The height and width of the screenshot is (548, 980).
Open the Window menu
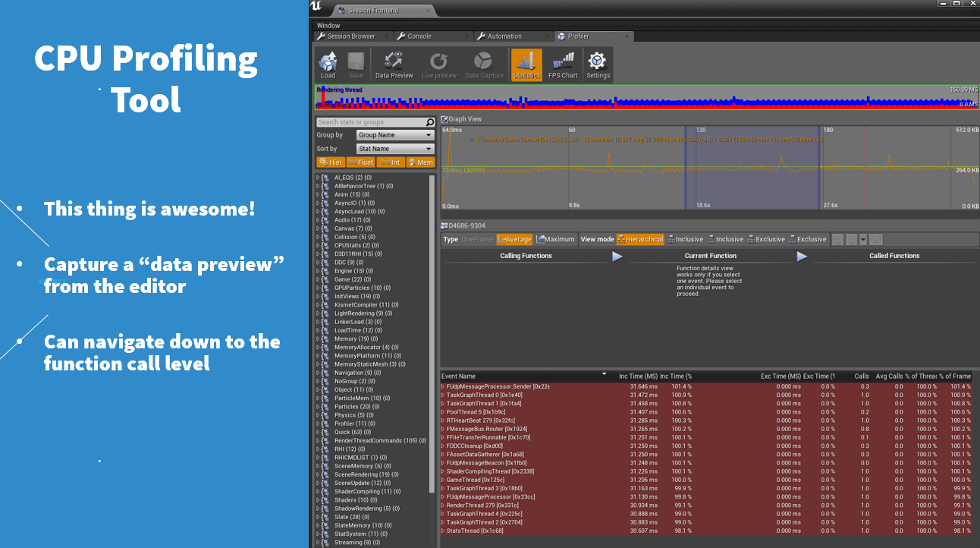328,25
